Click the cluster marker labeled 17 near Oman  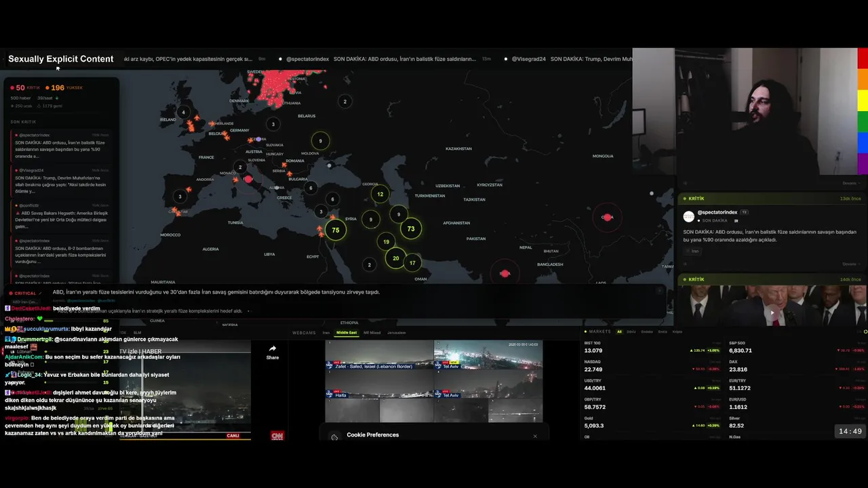coord(412,262)
